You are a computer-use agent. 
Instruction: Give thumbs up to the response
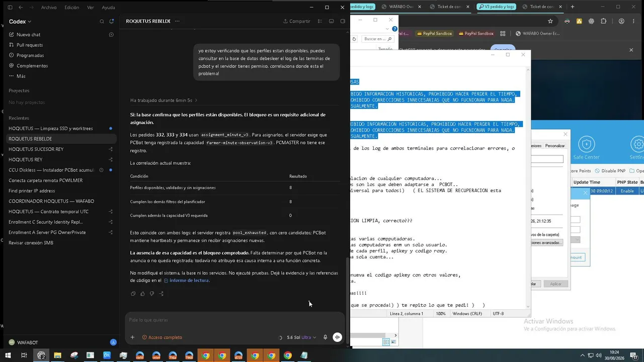(142, 294)
